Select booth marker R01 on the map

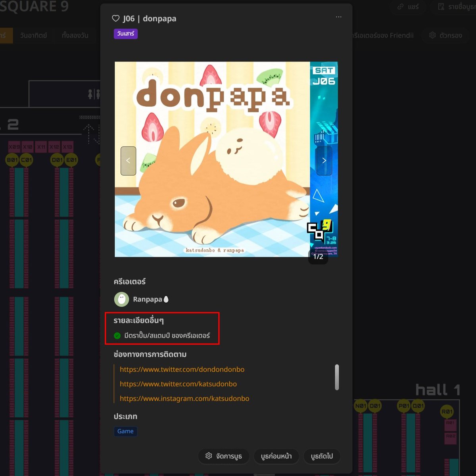pyautogui.click(x=447, y=412)
